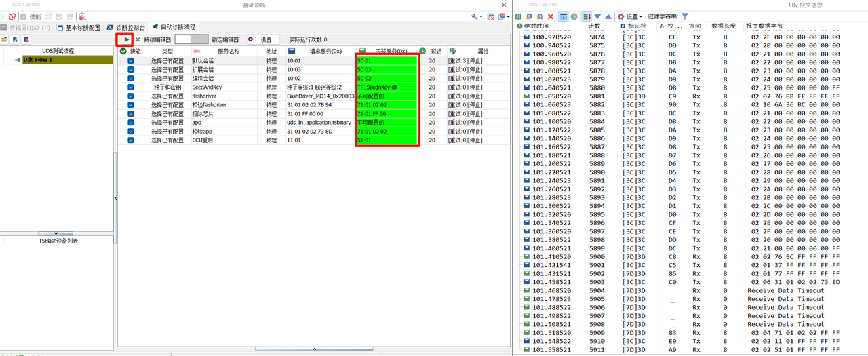Uncheck the enable box for 扩展会话
This screenshot has height=356, width=868.
point(131,70)
